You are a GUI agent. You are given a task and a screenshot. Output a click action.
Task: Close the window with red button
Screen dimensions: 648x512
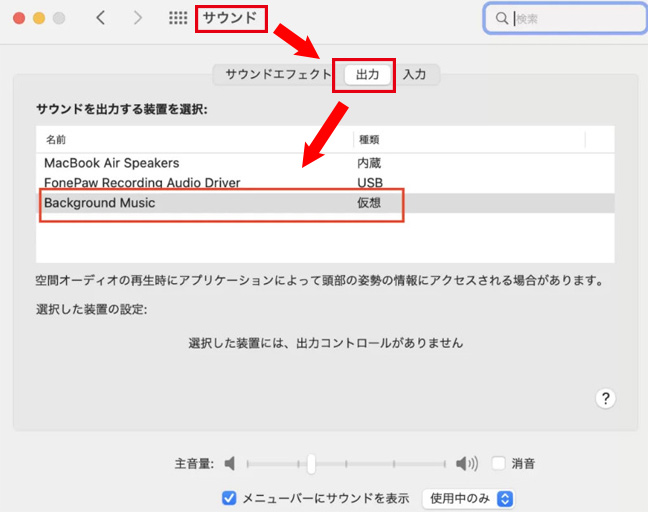19,18
